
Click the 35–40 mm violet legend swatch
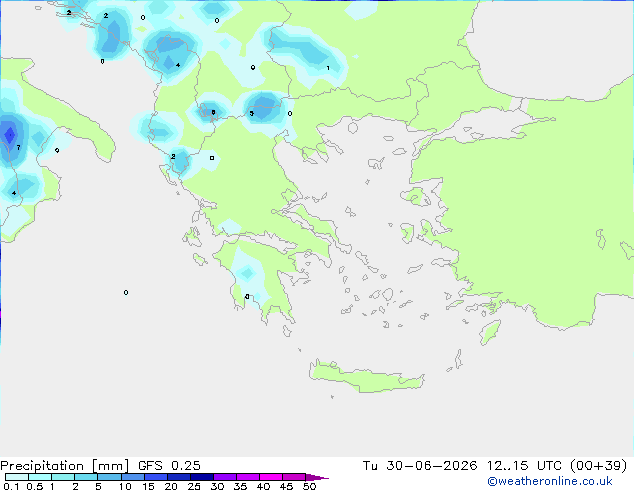point(248,477)
